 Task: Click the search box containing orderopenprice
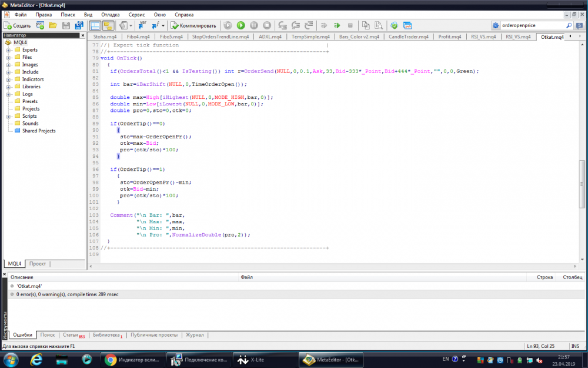pyautogui.click(x=533, y=25)
